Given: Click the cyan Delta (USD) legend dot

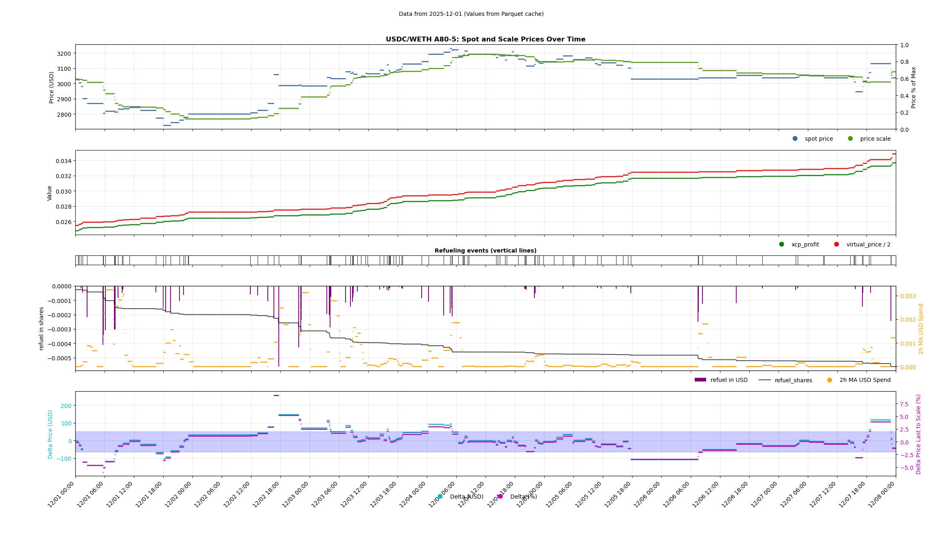Looking at the screenshot, I should pos(440,497).
